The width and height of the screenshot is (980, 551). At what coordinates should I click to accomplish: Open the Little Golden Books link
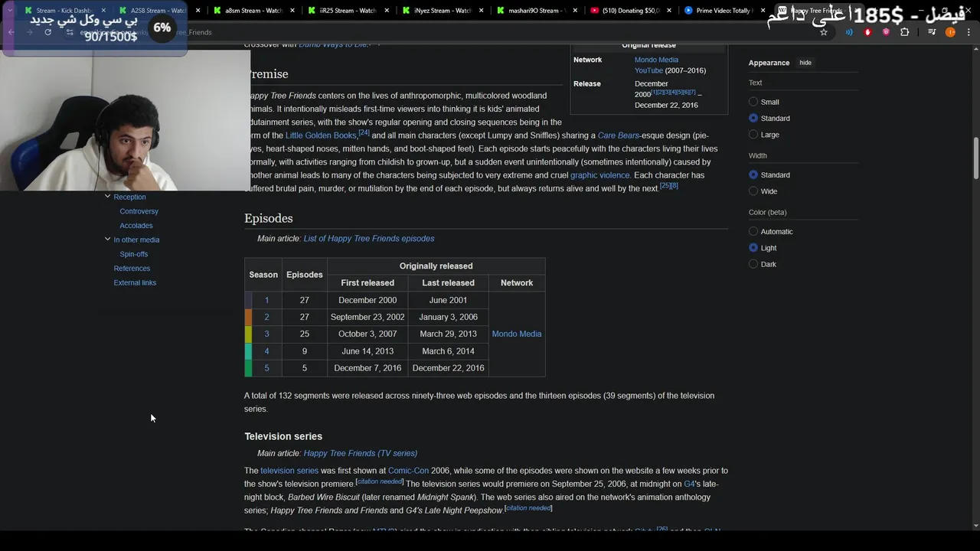point(321,135)
